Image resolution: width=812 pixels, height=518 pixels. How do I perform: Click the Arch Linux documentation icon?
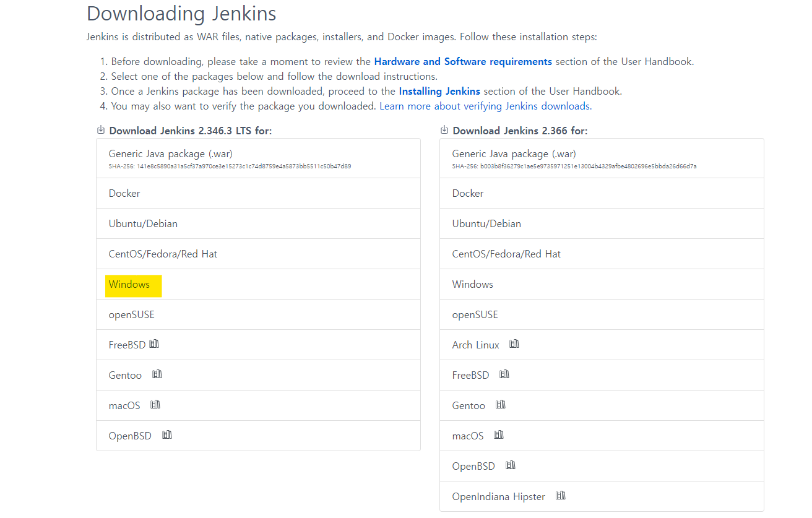[514, 344]
